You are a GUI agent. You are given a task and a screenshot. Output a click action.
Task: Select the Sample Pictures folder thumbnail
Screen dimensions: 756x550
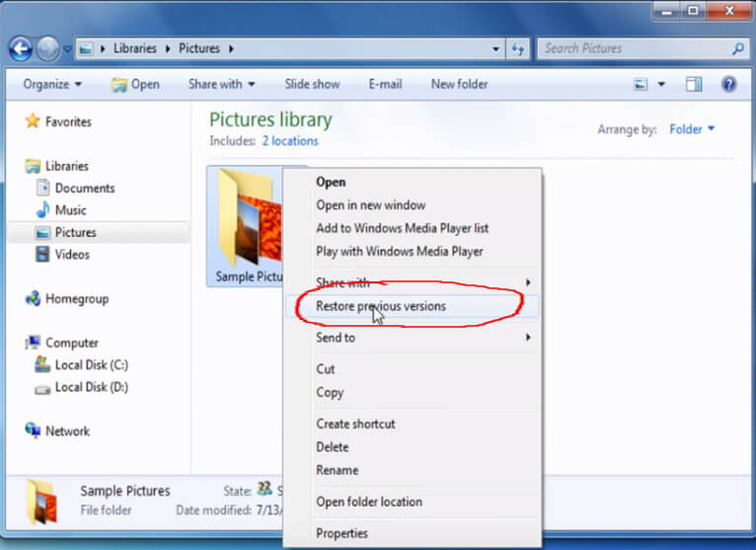coord(246,227)
